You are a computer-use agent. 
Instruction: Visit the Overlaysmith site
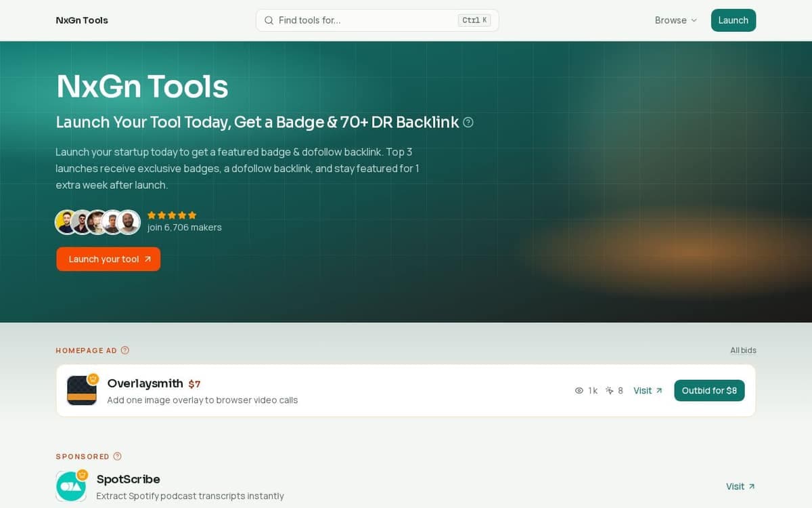point(648,391)
